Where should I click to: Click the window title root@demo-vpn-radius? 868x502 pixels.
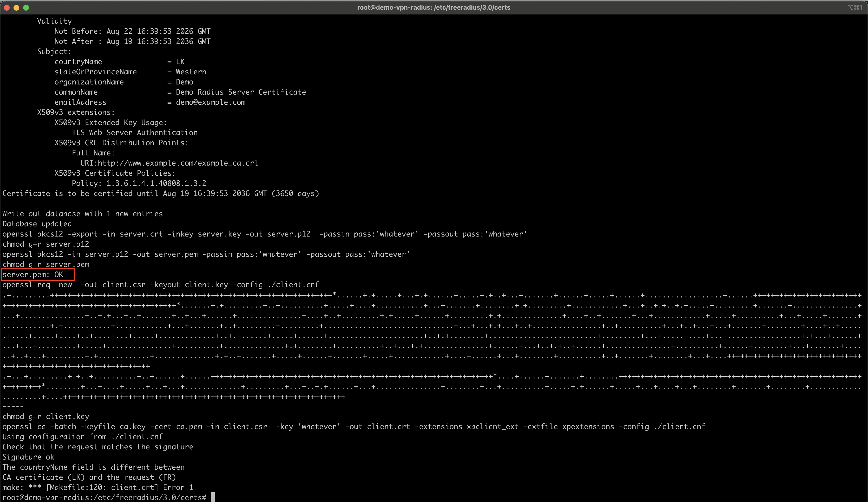(434, 7)
